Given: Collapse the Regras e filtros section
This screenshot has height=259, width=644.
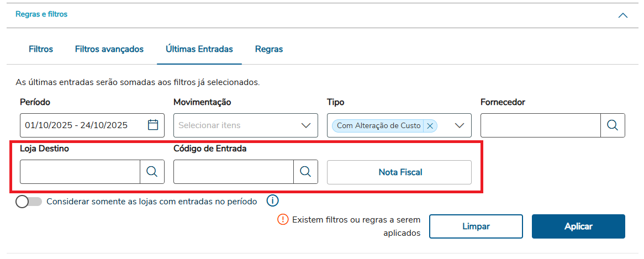Looking at the screenshot, I should (x=623, y=15).
